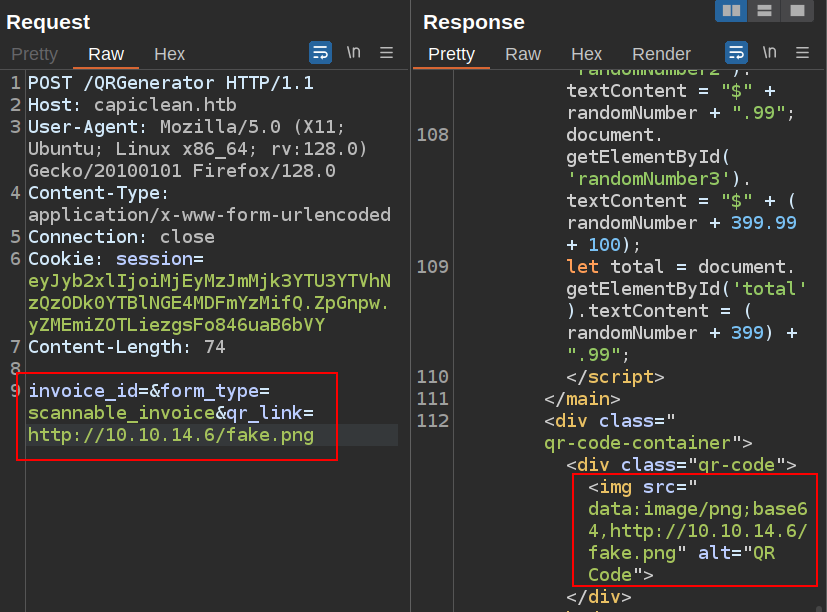Select the combined tabbed layout icon
Screen dimensions: 827x612
[796, 10]
